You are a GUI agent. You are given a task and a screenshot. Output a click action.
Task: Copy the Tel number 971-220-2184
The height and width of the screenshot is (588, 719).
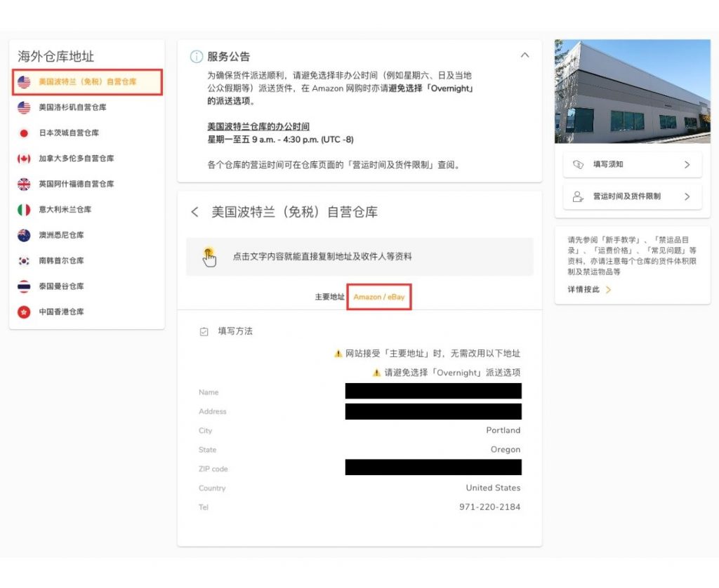[x=489, y=507]
